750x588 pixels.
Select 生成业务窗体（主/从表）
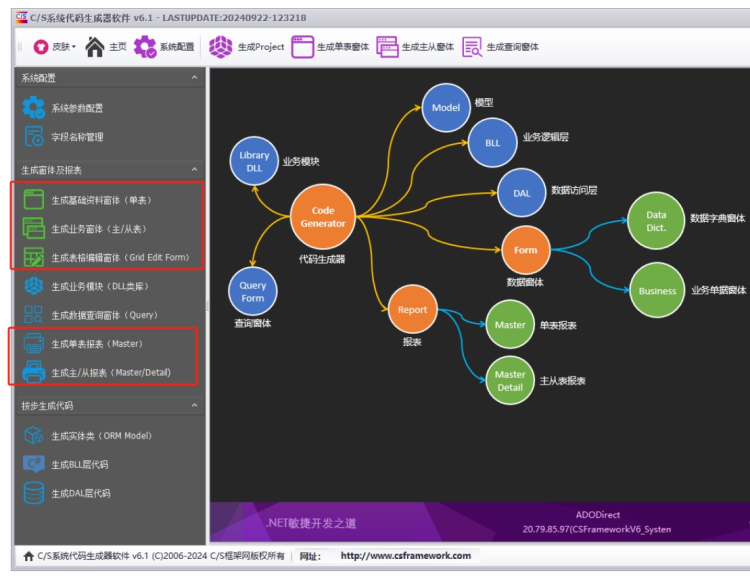100,229
